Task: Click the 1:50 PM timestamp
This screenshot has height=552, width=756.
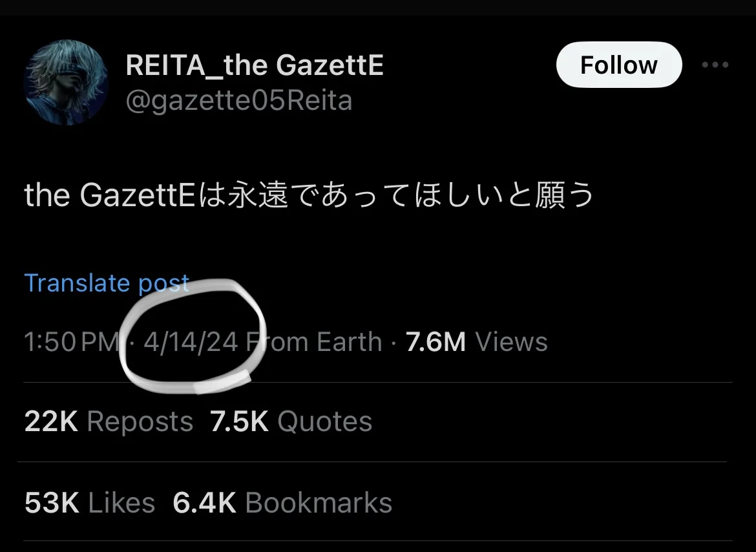Action: tap(72, 342)
